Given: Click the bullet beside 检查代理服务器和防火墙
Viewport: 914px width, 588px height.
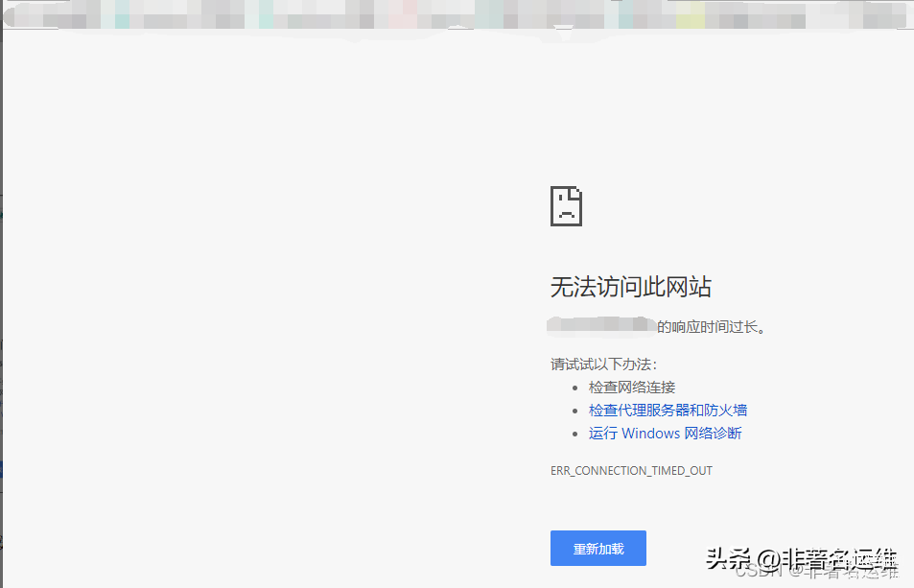Looking at the screenshot, I should pos(576,410).
